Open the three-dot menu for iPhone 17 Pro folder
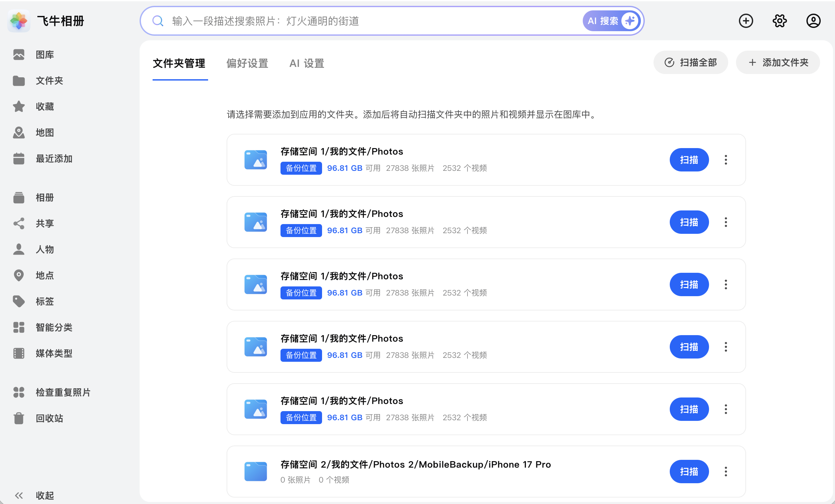835x504 pixels. coord(726,471)
